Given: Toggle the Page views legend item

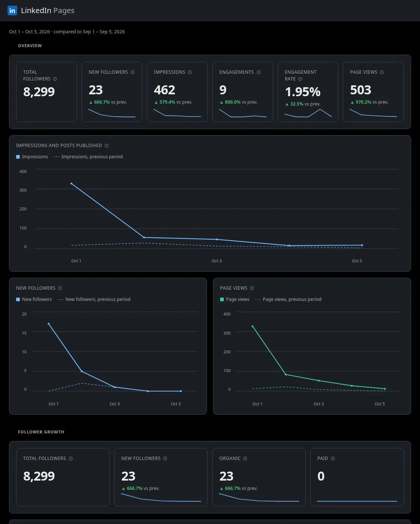Looking at the screenshot, I should pos(235,299).
